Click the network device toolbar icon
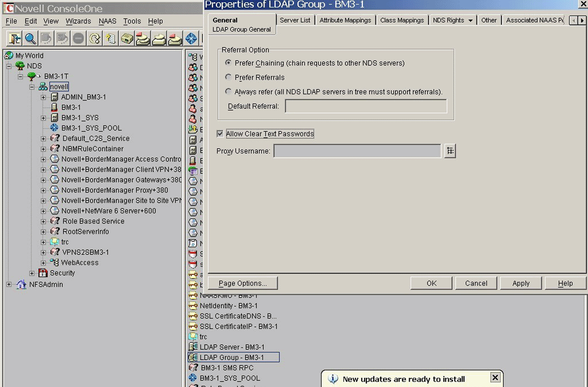This screenshot has width=588, height=387. click(x=127, y=39)
